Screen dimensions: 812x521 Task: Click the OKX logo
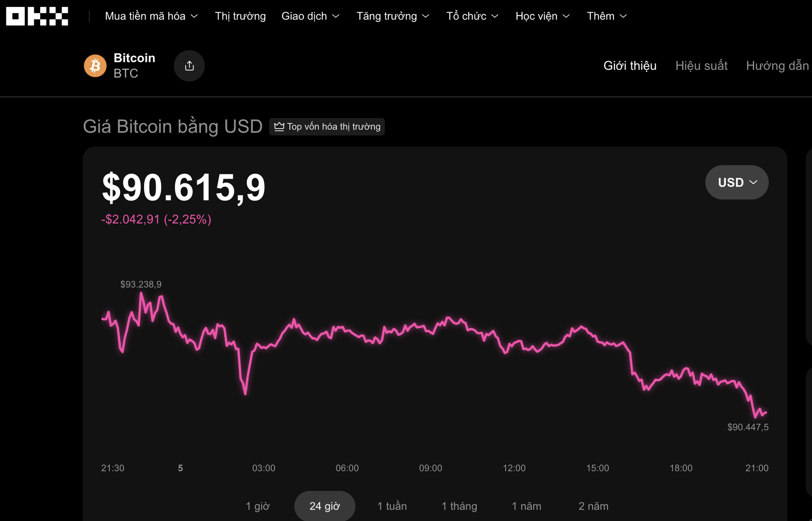[36, 16]
